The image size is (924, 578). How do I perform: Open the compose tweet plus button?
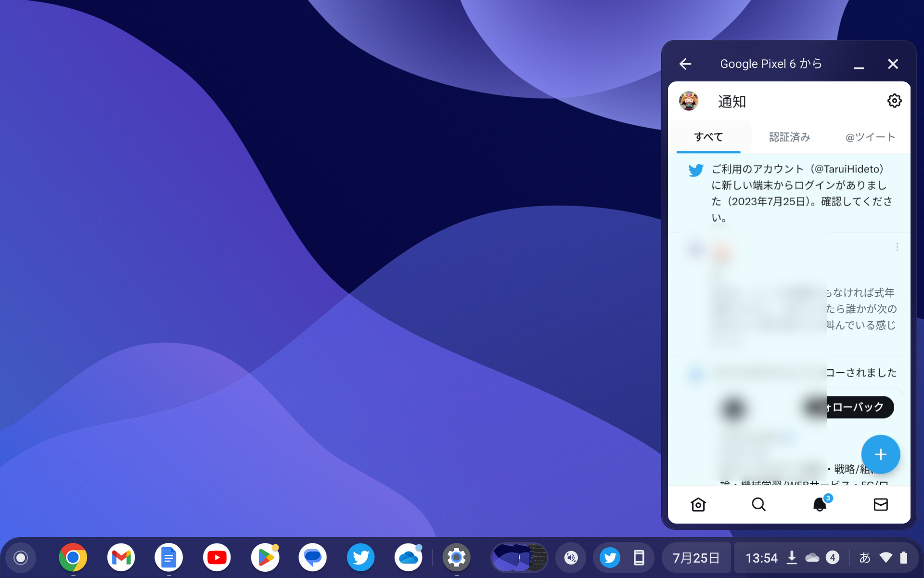881,454
